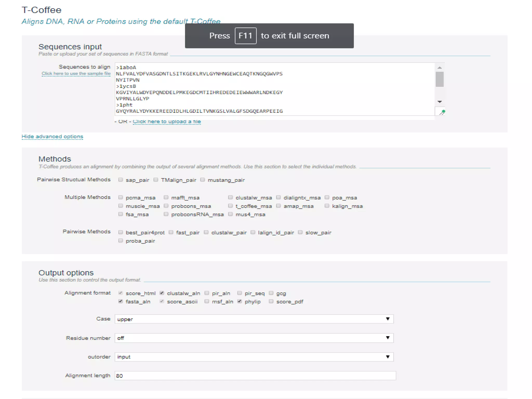Select the TMalign_pair checkbox

point(156,180)
